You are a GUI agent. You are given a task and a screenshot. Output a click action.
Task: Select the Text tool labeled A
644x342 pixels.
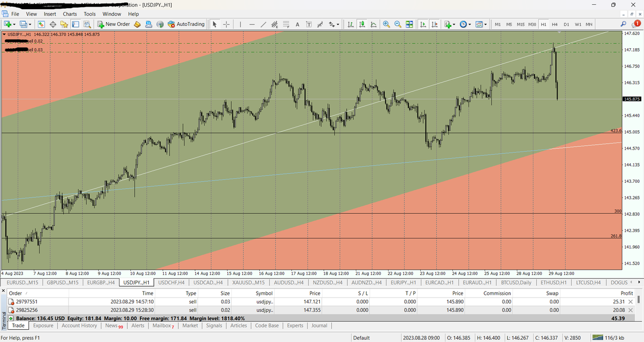click(x=297, y=24)
